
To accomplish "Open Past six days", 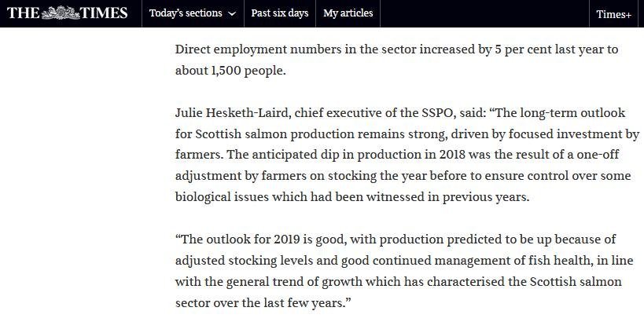I will click(x=279, y=13).
